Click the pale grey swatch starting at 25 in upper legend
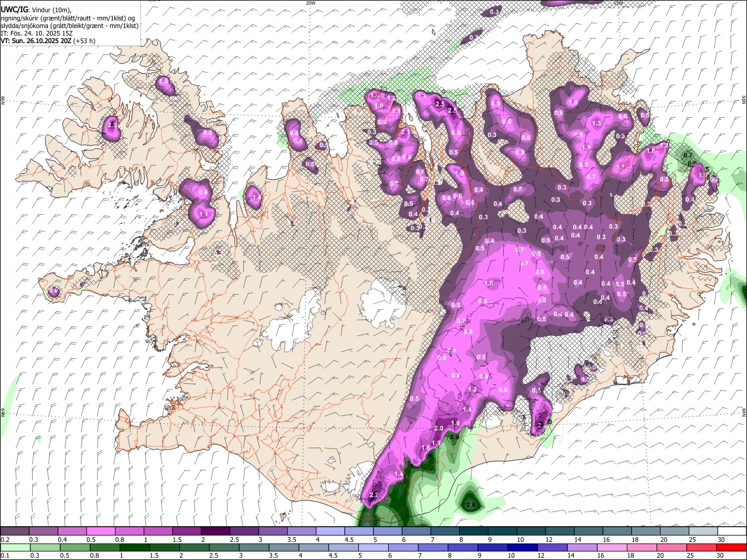Viewport: 747px width, 560px height. (704, 531)
